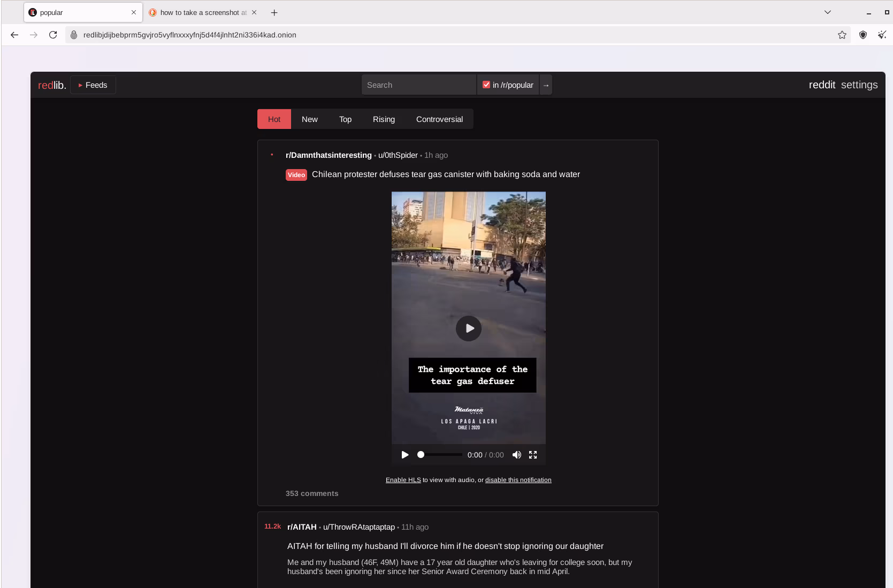The image size is (893, 588).
Task: Open a new browser tab
Action: (274, 12)
